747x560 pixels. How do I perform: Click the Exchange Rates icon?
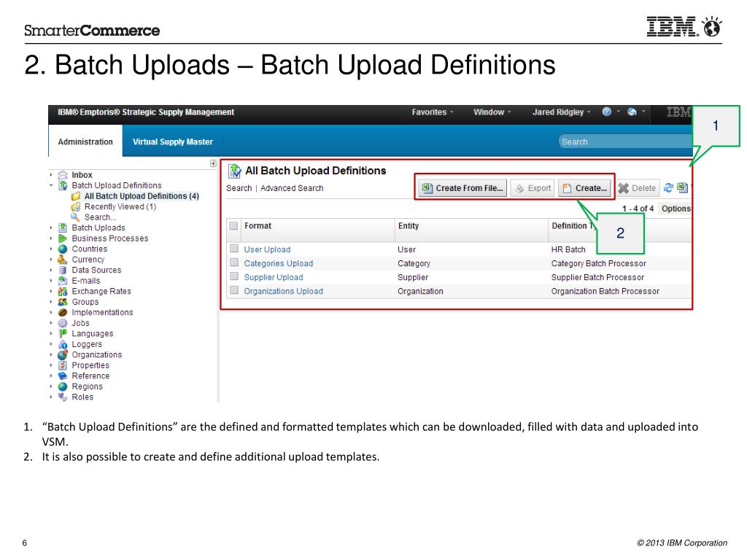[x=63, y=291]
